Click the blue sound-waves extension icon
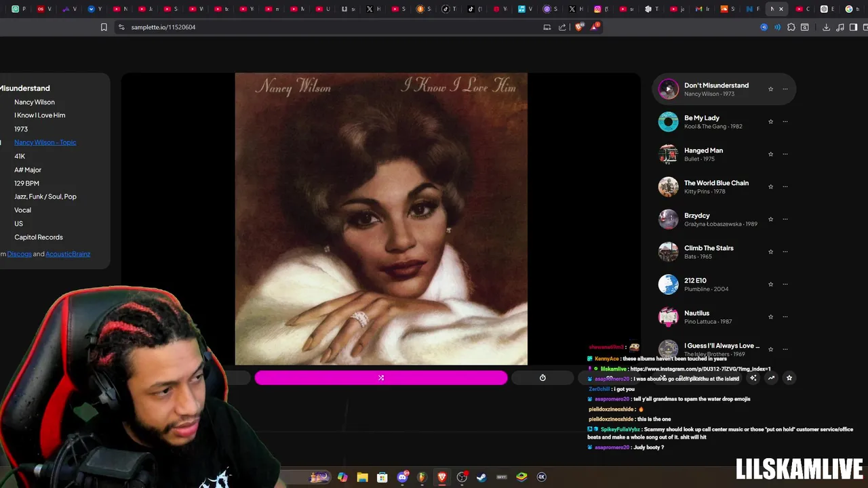The width and height of the screenshot is (868, 488). tap(777, 27)
